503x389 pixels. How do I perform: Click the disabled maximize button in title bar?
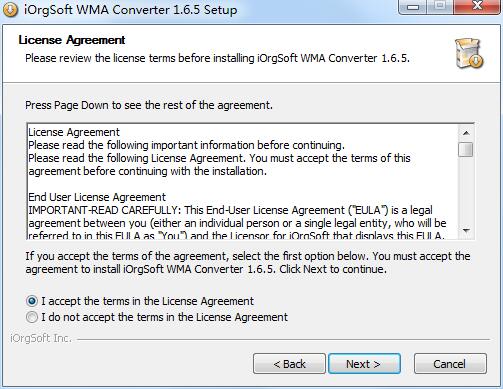[x=440, y=7]
